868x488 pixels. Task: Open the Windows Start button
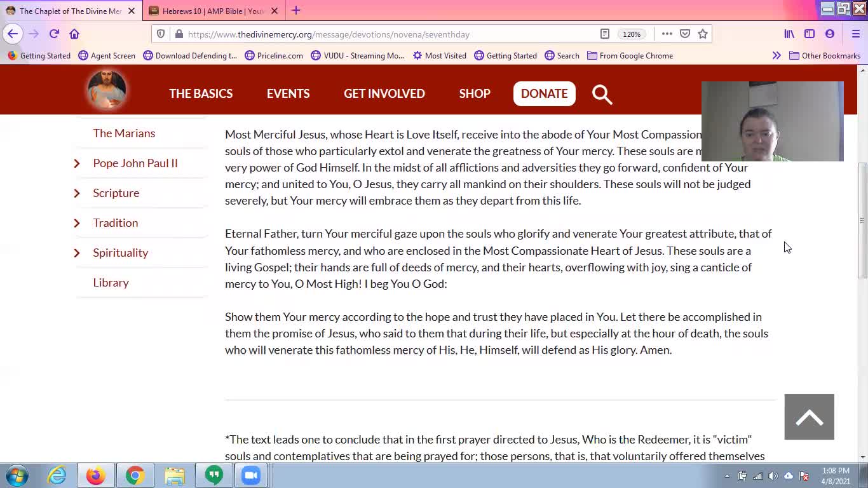17,475
